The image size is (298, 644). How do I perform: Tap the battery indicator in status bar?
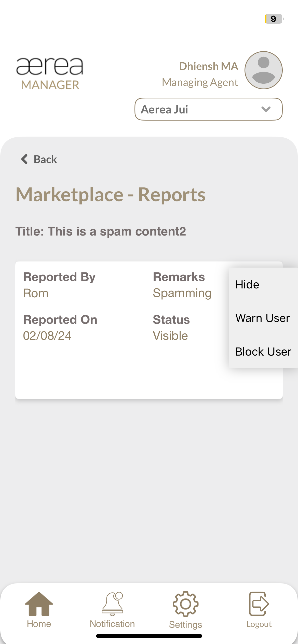point(274,19)
